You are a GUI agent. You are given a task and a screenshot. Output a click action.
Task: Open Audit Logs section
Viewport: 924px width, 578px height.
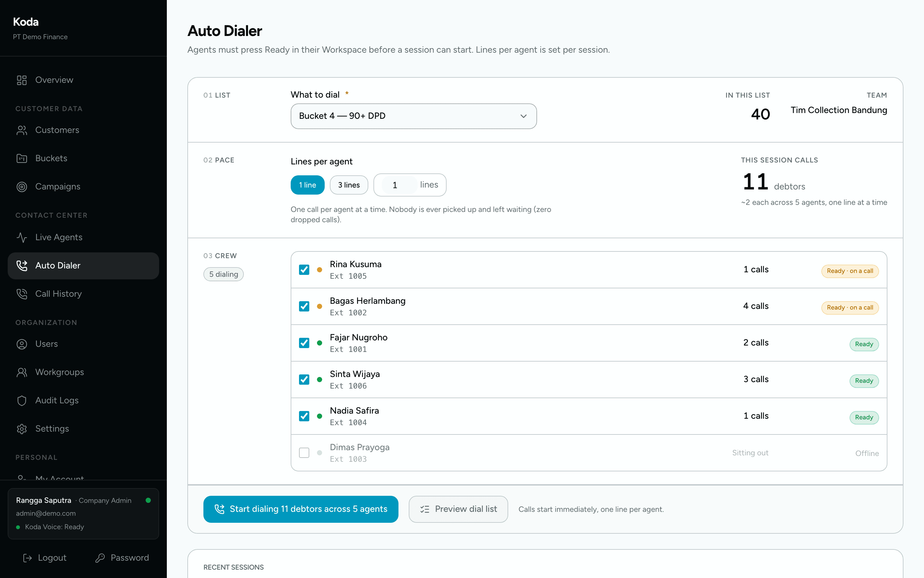pyautogui.click(x=83, y=401)
